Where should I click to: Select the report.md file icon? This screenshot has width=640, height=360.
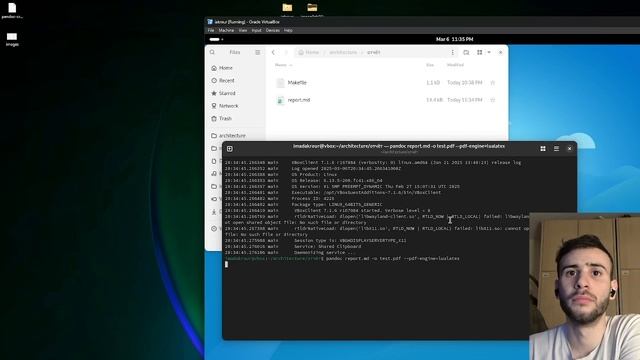click(x=280, y=100)
